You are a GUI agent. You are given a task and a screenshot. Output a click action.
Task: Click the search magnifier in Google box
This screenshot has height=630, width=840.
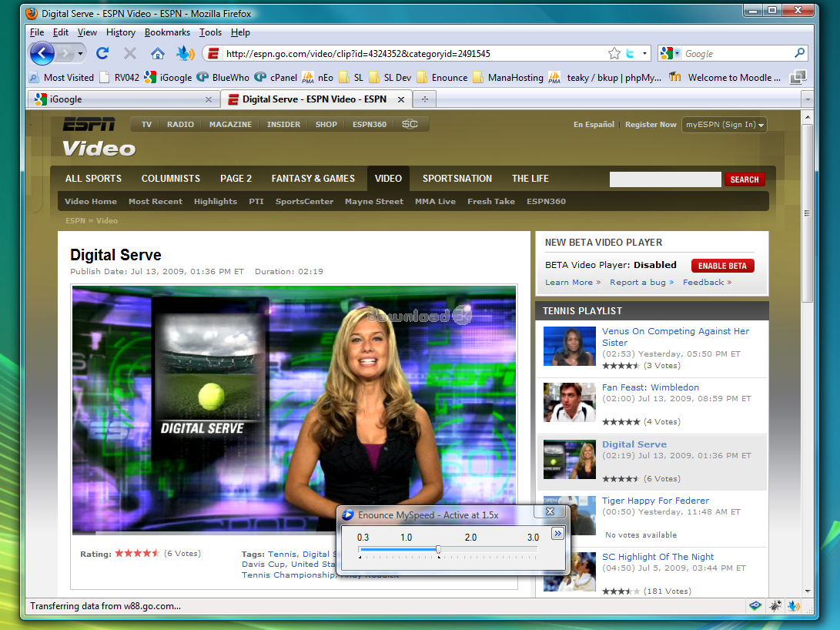click(799, 53)
